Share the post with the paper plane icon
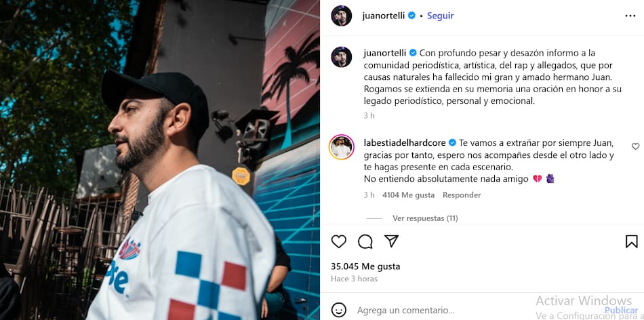This screenshot has width=644, height=320. coord(391,241)
